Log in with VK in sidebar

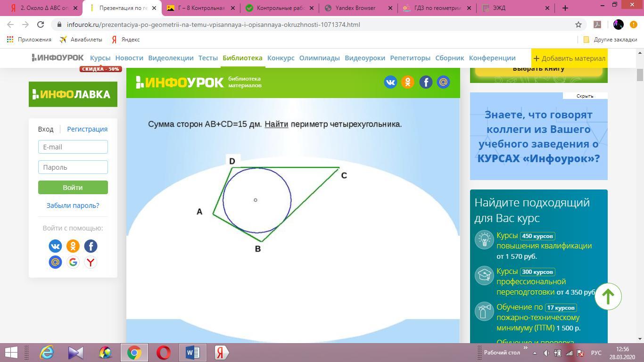(55, 246)
